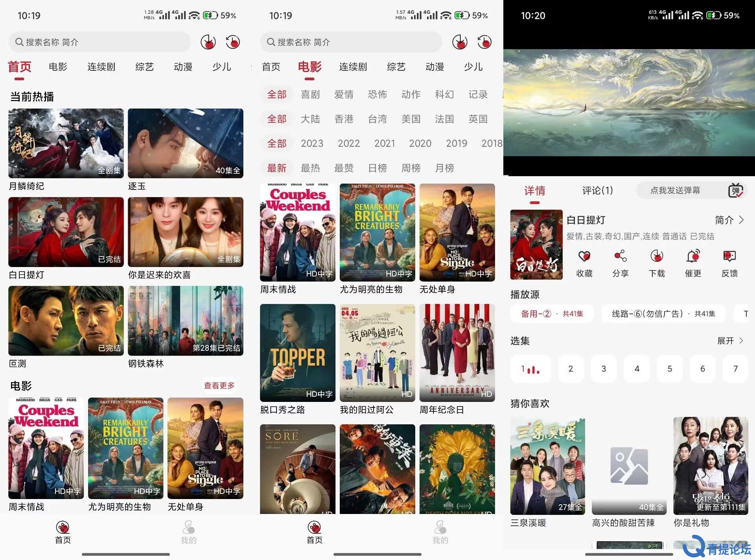This screenshot has width=755, height=560.
Task: Tap the 分享 share icon
Action: 621,256
